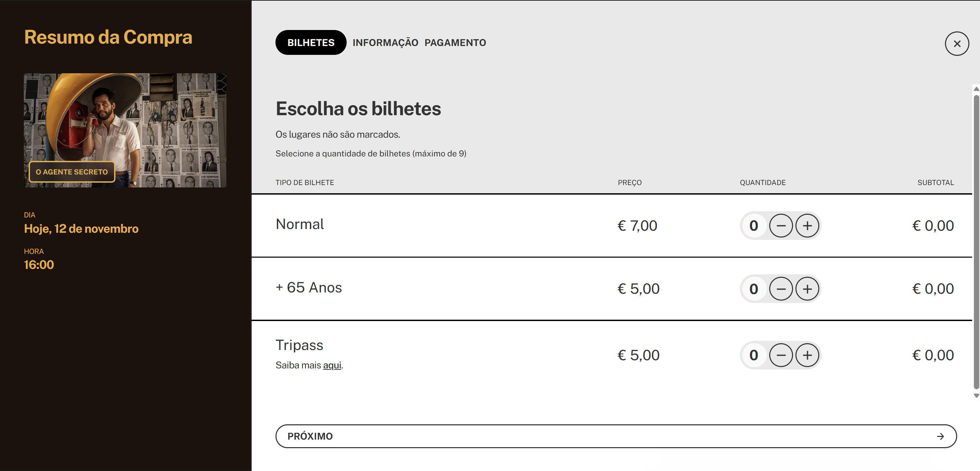
Task: Add one + 65 Anos ticket
Action: [x=807, y=289]
